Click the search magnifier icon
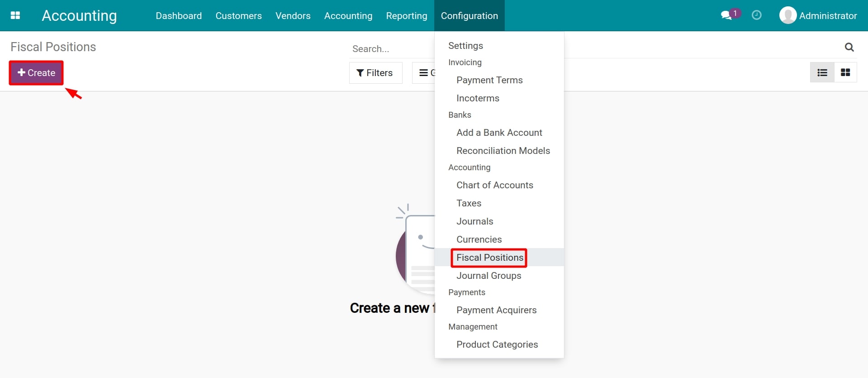The height and width of the screenshot is (378, 868). (x=849, y=47)
